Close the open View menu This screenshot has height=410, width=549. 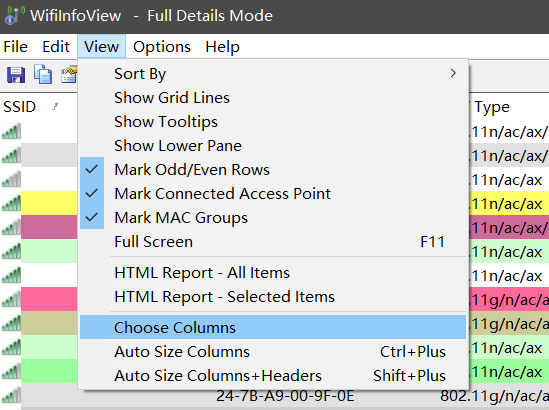(101, 47)
